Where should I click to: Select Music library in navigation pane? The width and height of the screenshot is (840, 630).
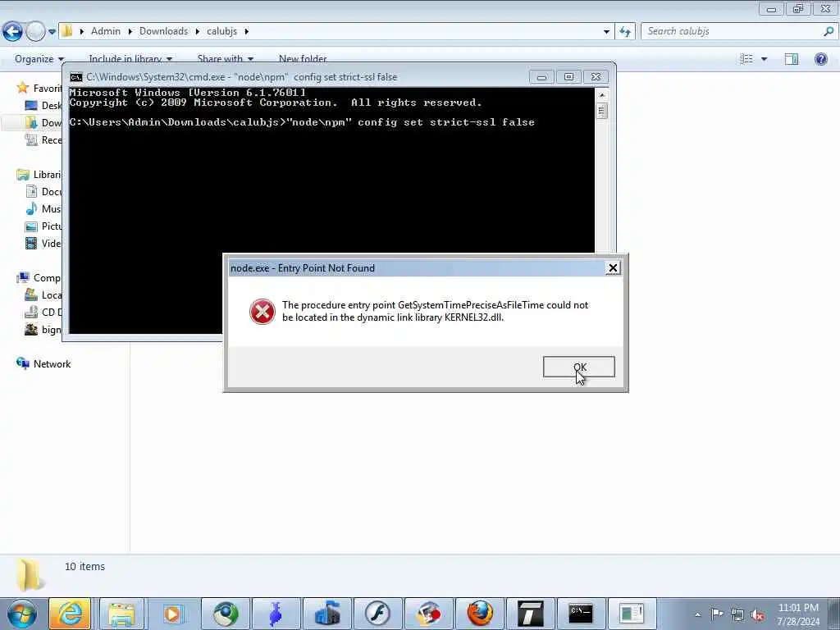43,209
